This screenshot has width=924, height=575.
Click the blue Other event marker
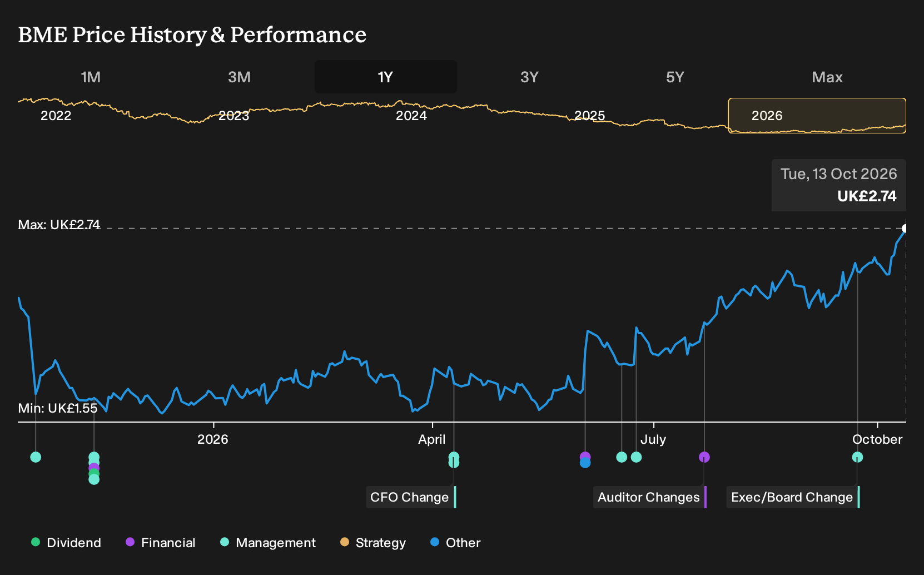pyautogui.click(x=585, y=463)
